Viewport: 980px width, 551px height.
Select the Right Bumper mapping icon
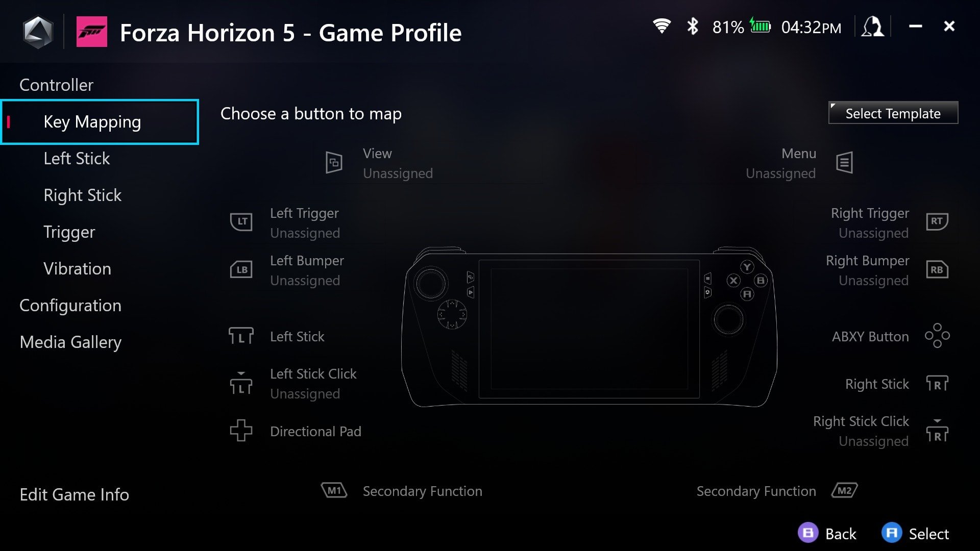(936, 269)
